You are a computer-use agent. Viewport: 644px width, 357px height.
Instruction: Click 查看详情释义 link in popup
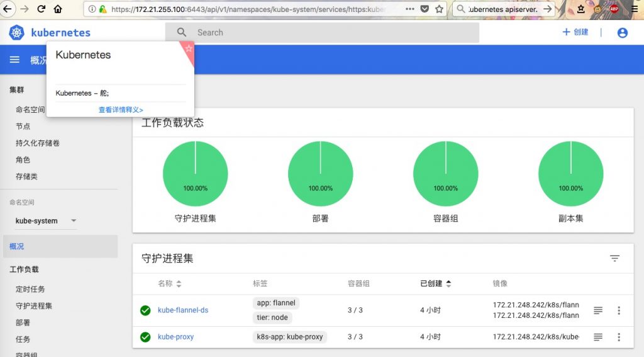(121, 110)
